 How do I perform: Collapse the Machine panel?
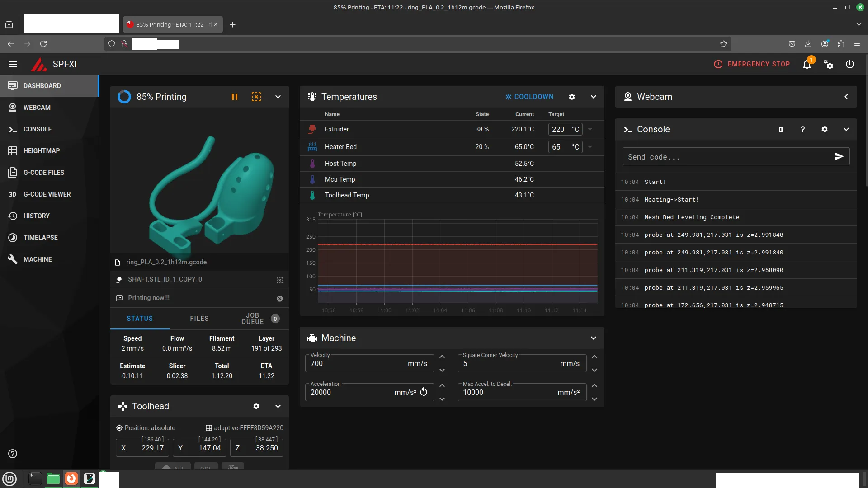(x=594, y=338)
